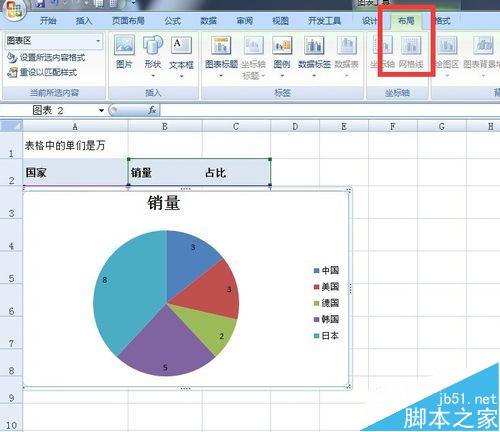Select column F header
Screen dimensions: 500x432
point(393,126)
